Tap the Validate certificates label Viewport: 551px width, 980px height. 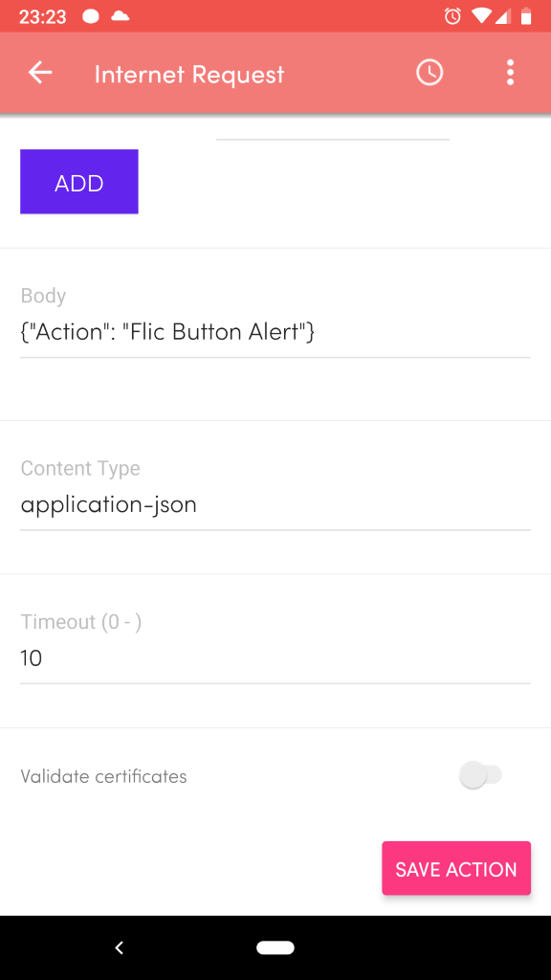coord(103,776)
